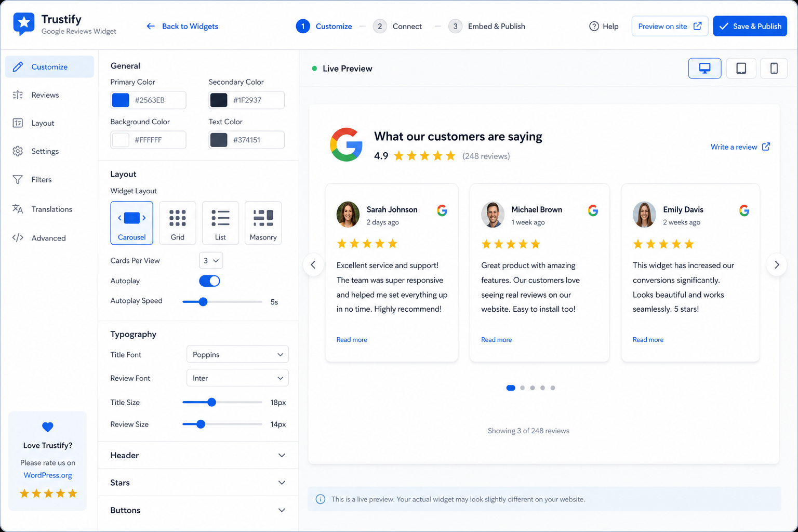Viewport: 798px width, 532px height.
Task: Click the info icon in the live preview notice
Action: (321, 499)
